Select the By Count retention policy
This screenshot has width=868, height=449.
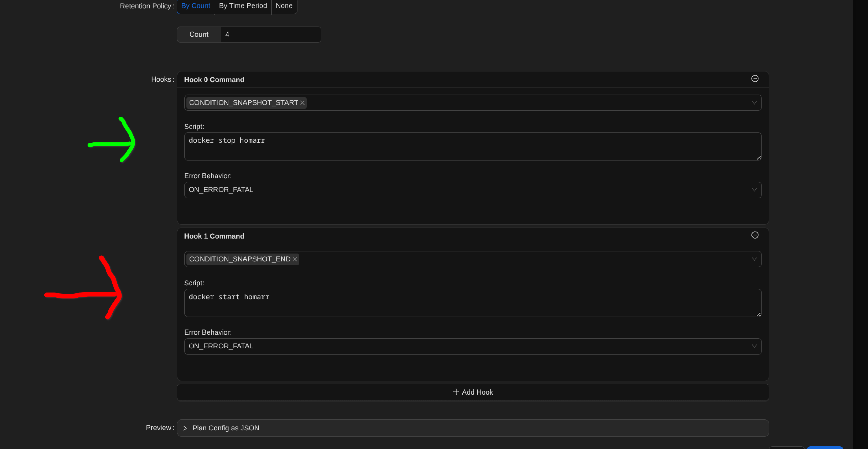[x=195, y=6]
